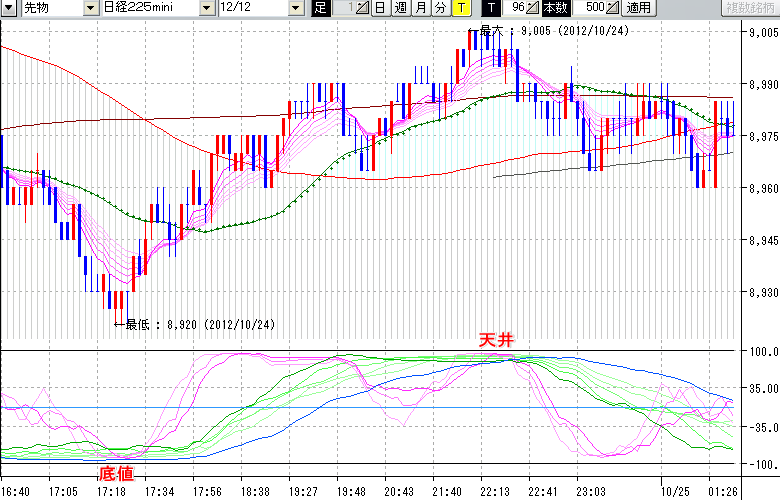Open the 12/12 contract month dropdown
The height and width of the screenshot is (500, 780).
pyautogui.click(x=296, y=8)
